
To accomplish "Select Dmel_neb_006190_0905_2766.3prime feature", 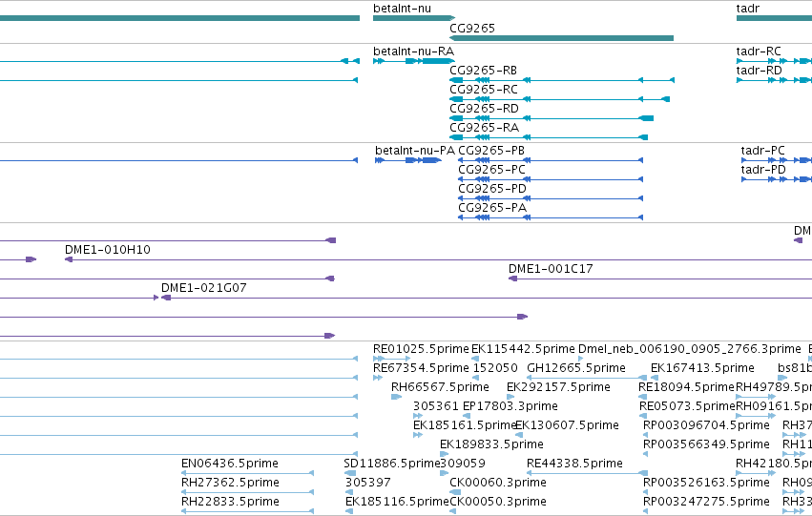I will pos(581,359).
